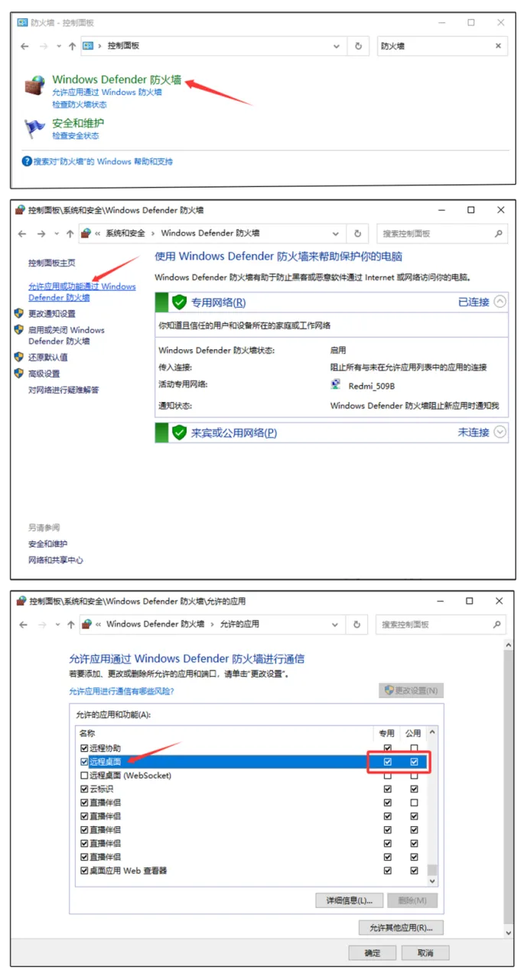Open 允许应用通过 Windows 防火墙 link
The width and height of the screenshot is (524, 980).
point(107,92)
